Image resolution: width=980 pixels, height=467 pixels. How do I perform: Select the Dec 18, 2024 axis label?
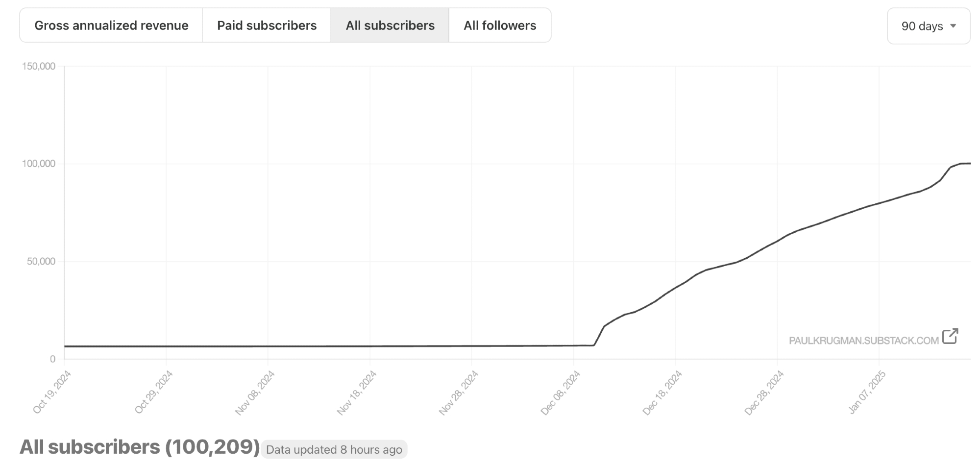coord(662,393)
